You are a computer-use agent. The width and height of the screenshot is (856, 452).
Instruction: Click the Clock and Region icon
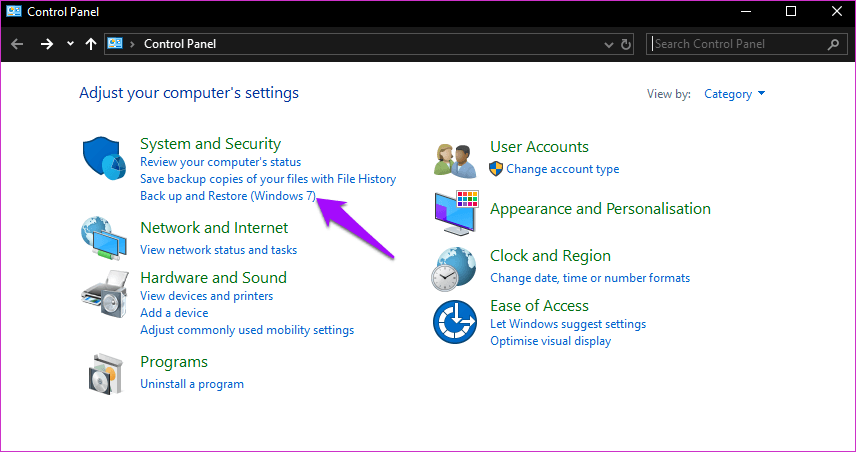point(455,267)
